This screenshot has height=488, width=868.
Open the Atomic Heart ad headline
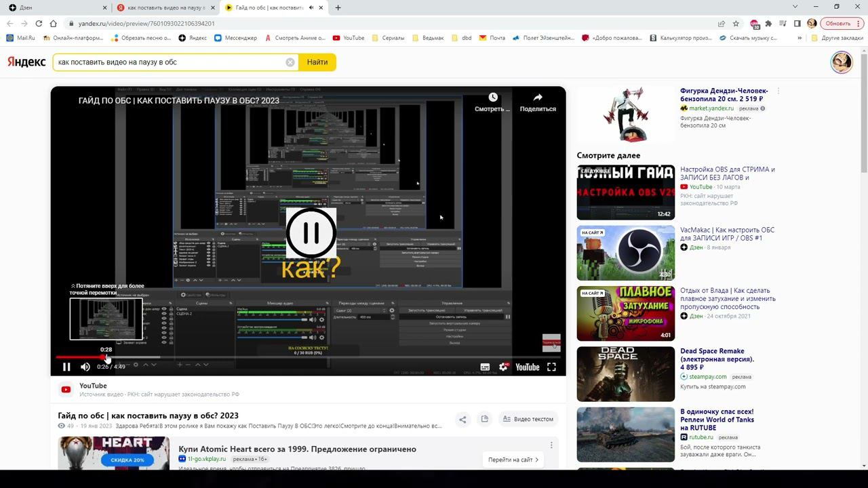pyautogui.click(x=298, y=449)
